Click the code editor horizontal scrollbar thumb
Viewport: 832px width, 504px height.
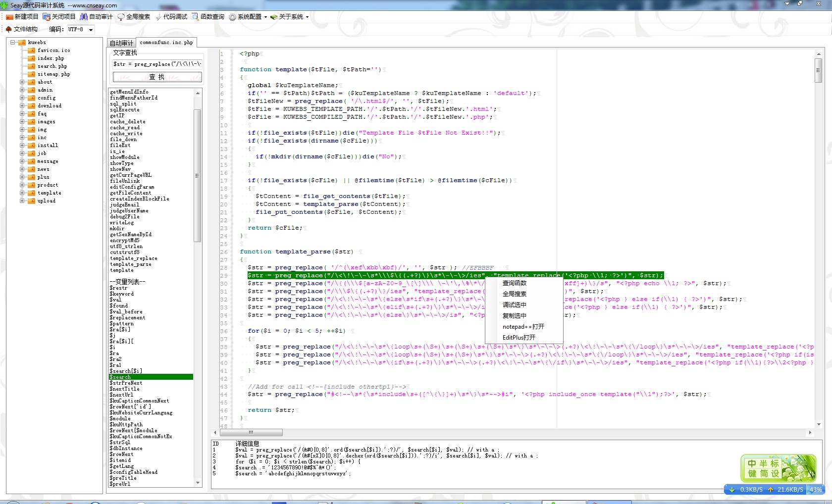[x=251, y=432]
